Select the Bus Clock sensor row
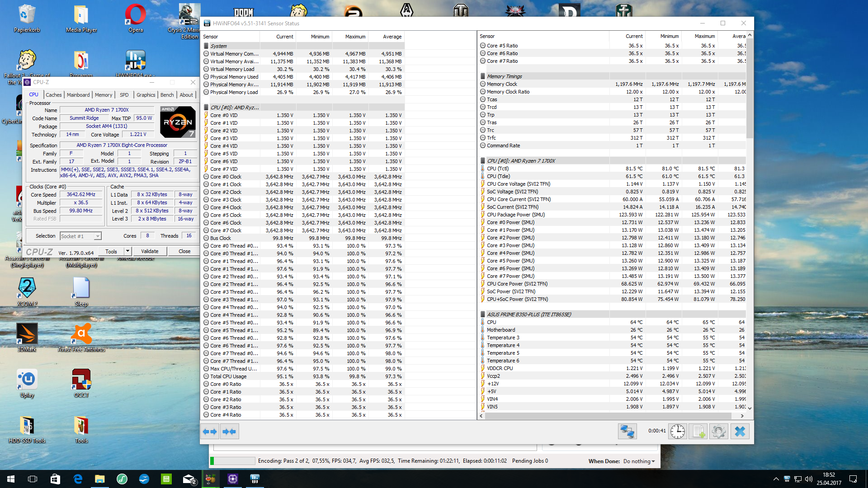868x488 pixels. point(303,238)
